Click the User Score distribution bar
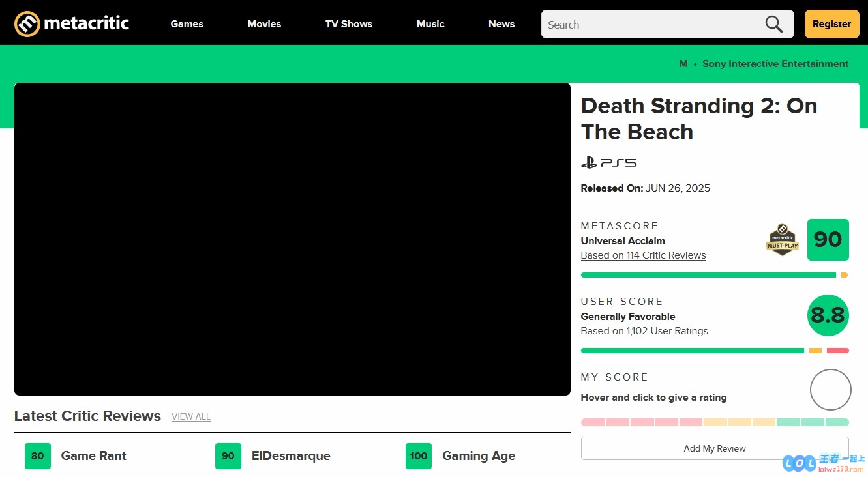This screenshot has height=477, width=868. (715, 351)
